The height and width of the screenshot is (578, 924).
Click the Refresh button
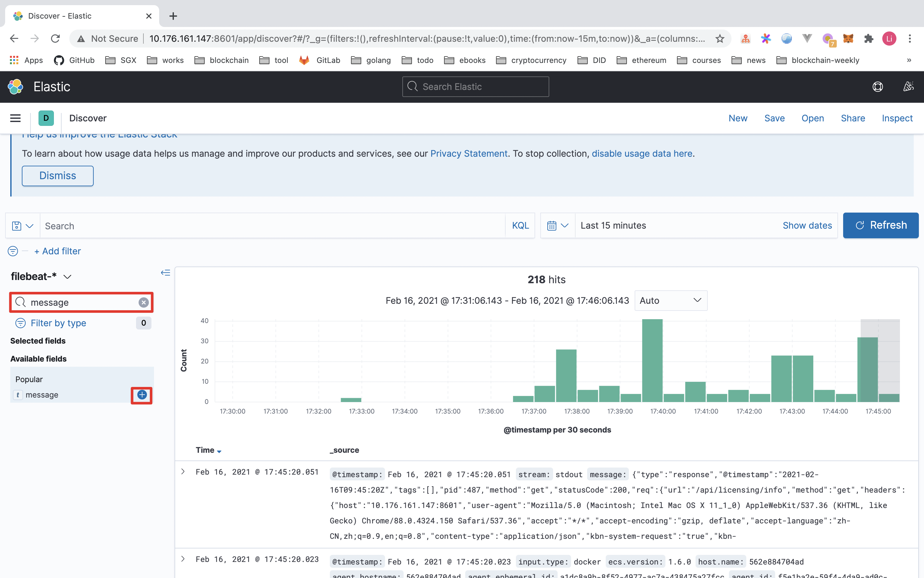[x=880, y=225]
